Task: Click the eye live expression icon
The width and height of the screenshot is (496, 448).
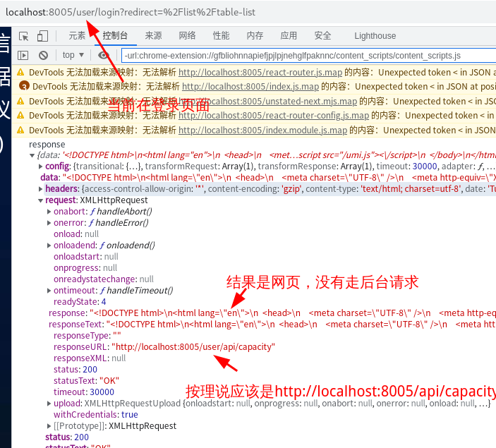Action: (103, 55)
